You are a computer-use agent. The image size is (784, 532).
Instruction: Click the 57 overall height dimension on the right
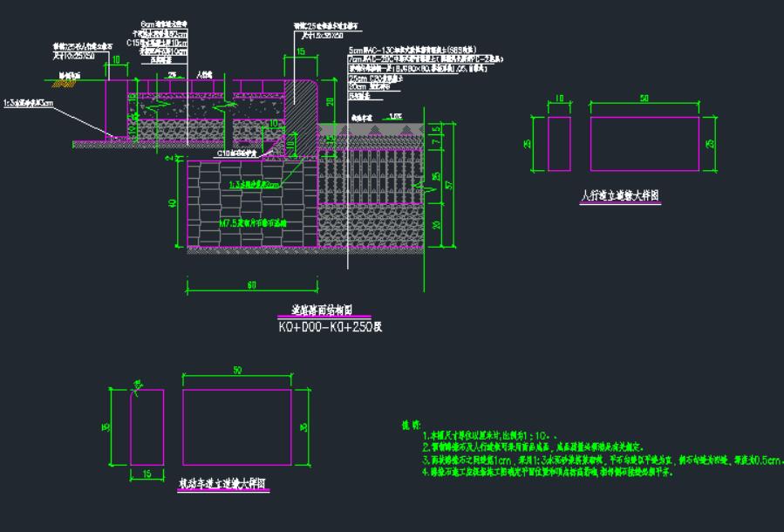[x=448, y=185]
